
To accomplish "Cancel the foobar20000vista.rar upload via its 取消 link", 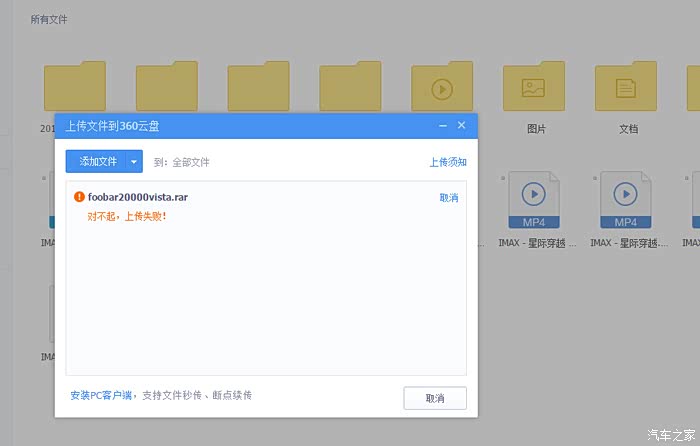I will 449,198.
